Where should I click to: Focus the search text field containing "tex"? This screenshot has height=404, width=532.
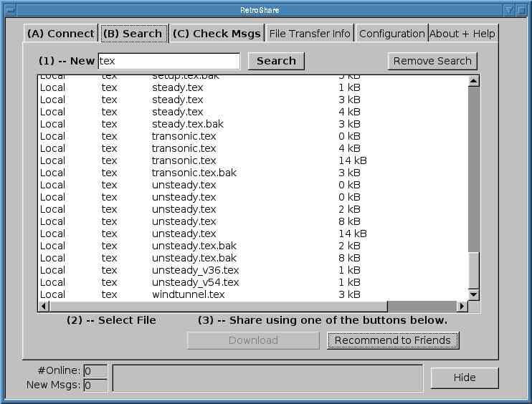[x=168, y=61]
